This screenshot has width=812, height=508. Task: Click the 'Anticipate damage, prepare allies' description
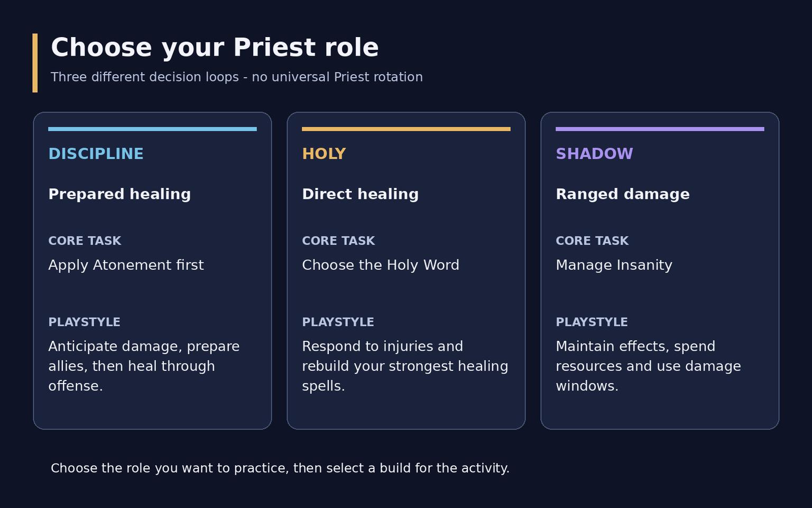[x=144, y=366]
